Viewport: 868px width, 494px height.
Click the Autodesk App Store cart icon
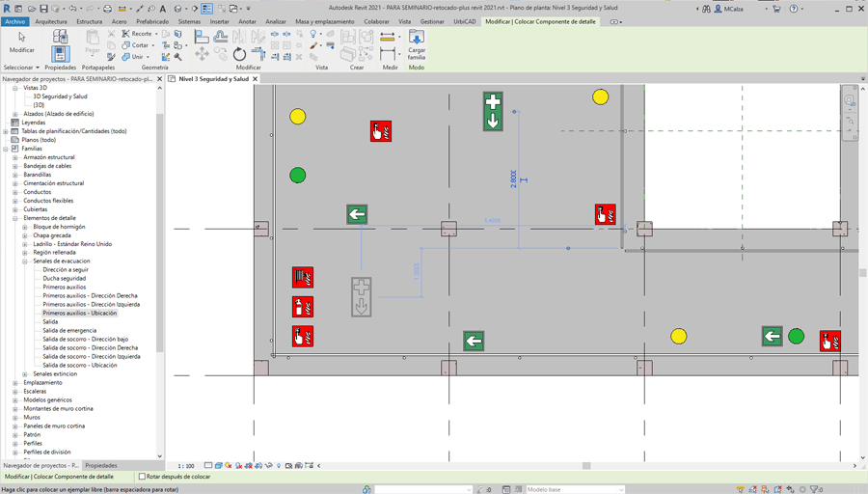[776, 9]
